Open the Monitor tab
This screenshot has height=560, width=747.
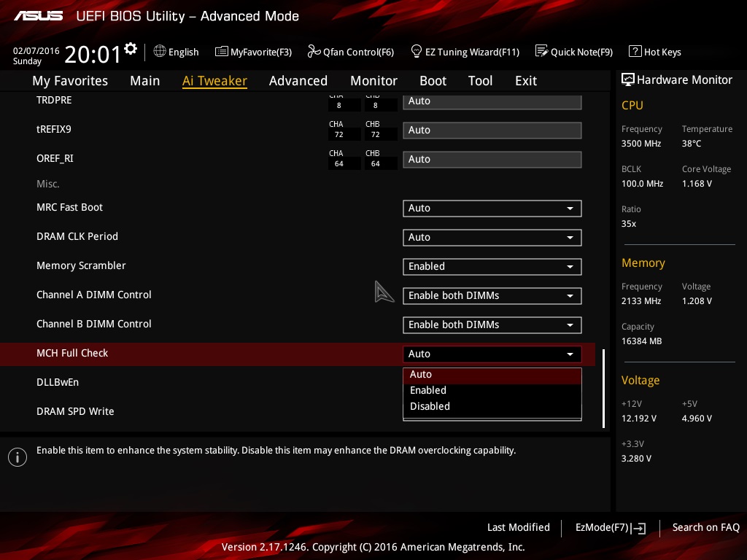coord(374,81)
